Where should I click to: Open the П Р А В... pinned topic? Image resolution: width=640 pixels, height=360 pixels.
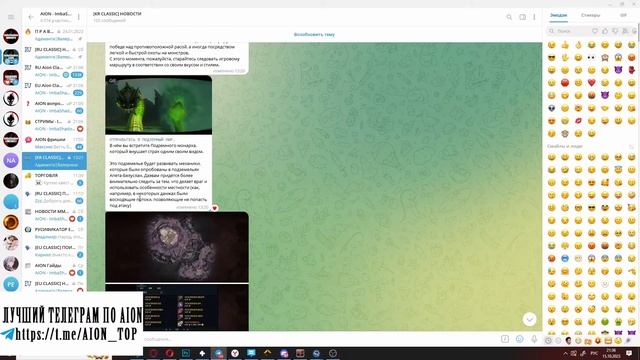point(54,35)
